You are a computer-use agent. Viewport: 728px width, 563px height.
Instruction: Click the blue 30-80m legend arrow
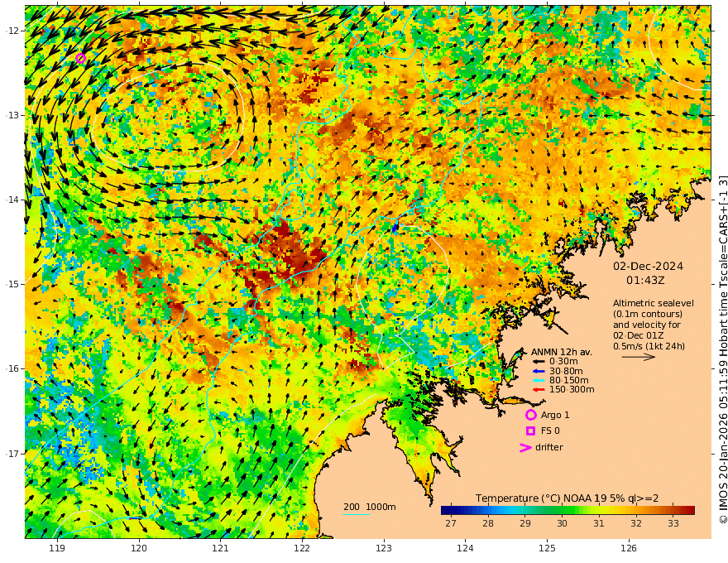pyautogui.click(x=539, y=371)
